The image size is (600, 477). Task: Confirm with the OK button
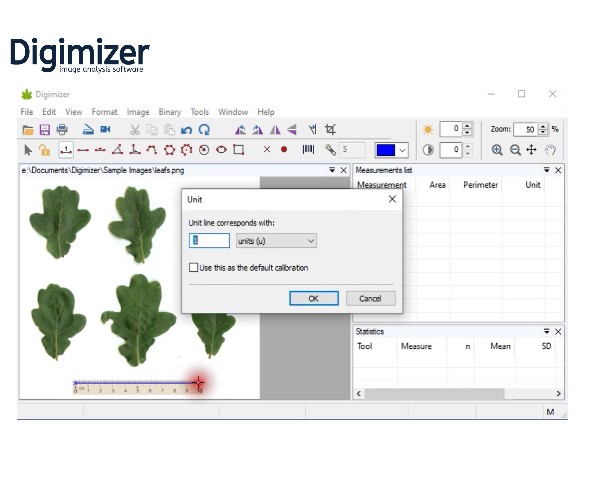[314, 298]
